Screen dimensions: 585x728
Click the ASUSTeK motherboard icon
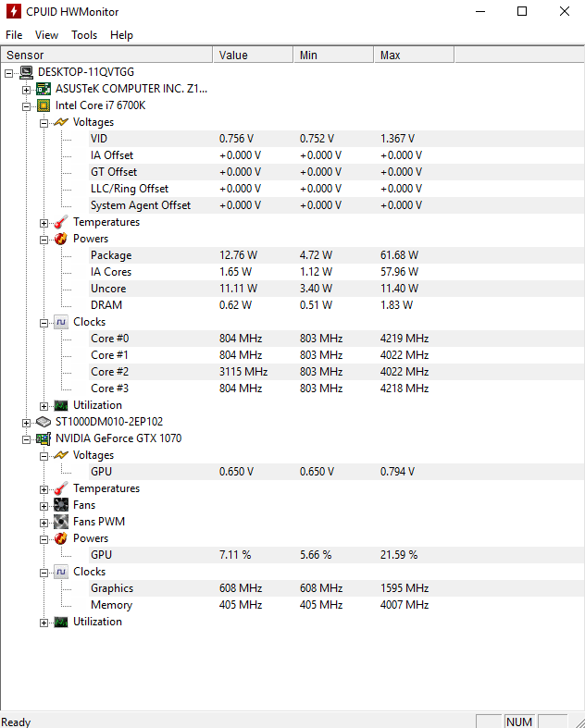[44, 89]
